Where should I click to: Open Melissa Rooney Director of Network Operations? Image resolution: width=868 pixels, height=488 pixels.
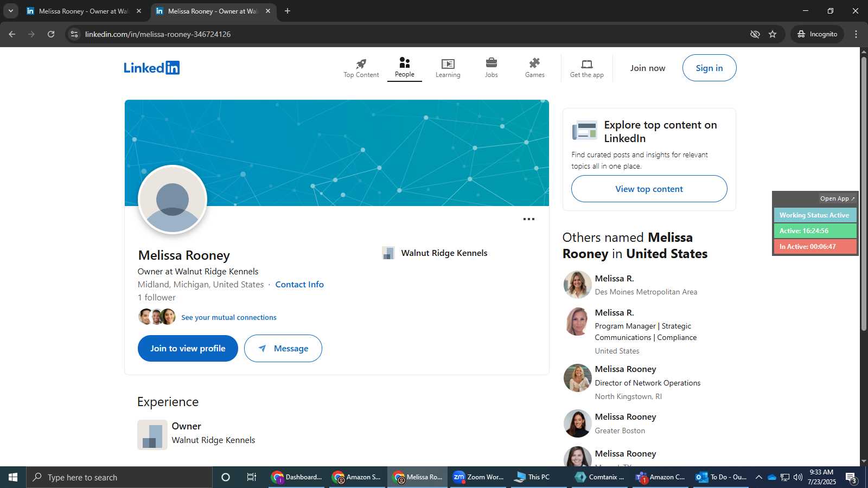point(626,369)
